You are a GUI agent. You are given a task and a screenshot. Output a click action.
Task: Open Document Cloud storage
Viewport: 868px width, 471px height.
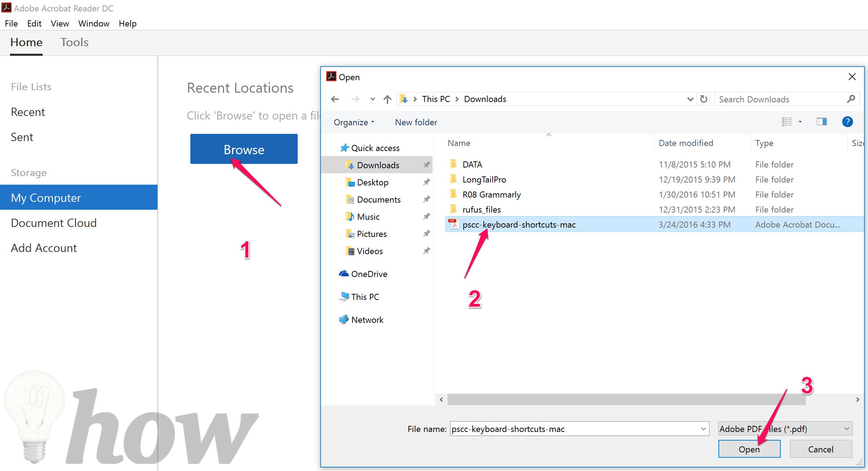tap(54, 223)
